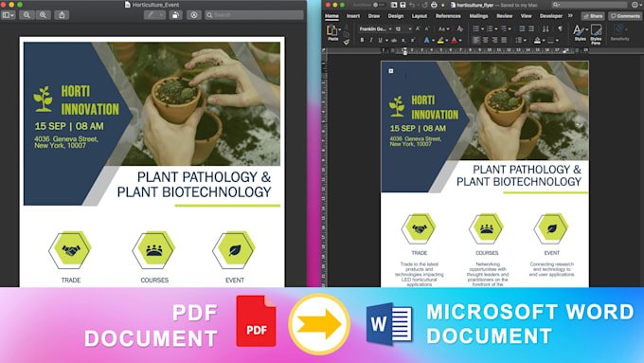Open the Developer ribbon tab

point(551,16)
